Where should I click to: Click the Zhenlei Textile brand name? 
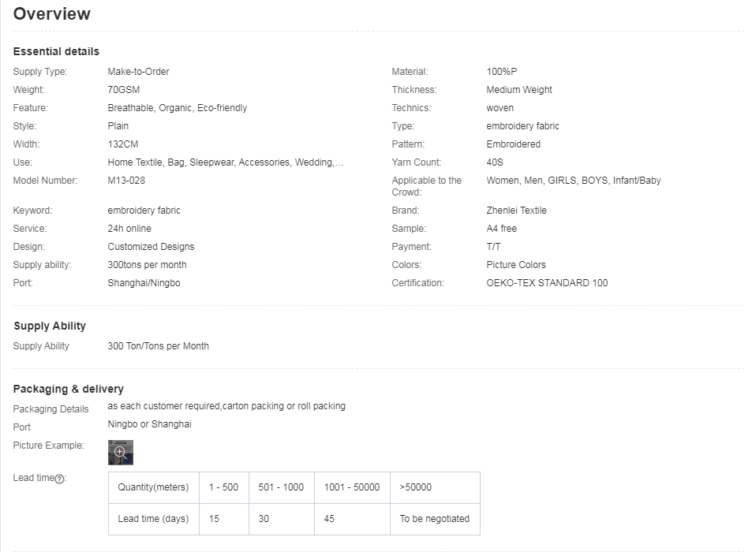click(x=516, y=211)
